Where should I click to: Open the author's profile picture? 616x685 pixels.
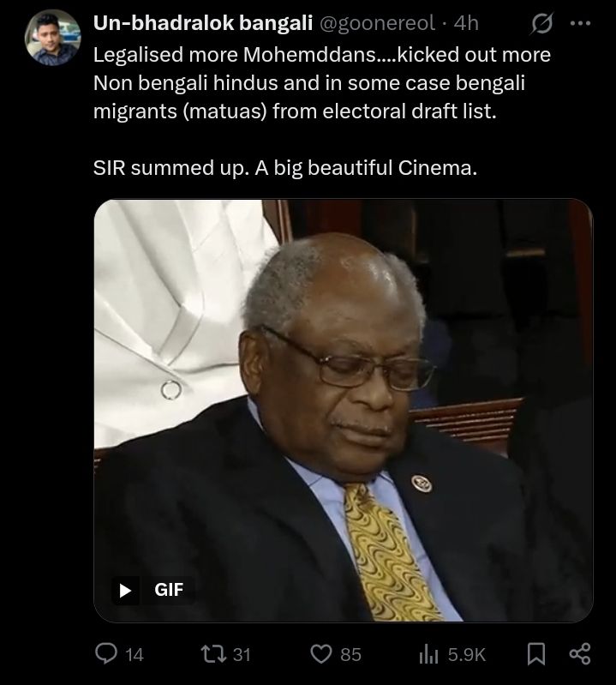[x=53, y=38]
